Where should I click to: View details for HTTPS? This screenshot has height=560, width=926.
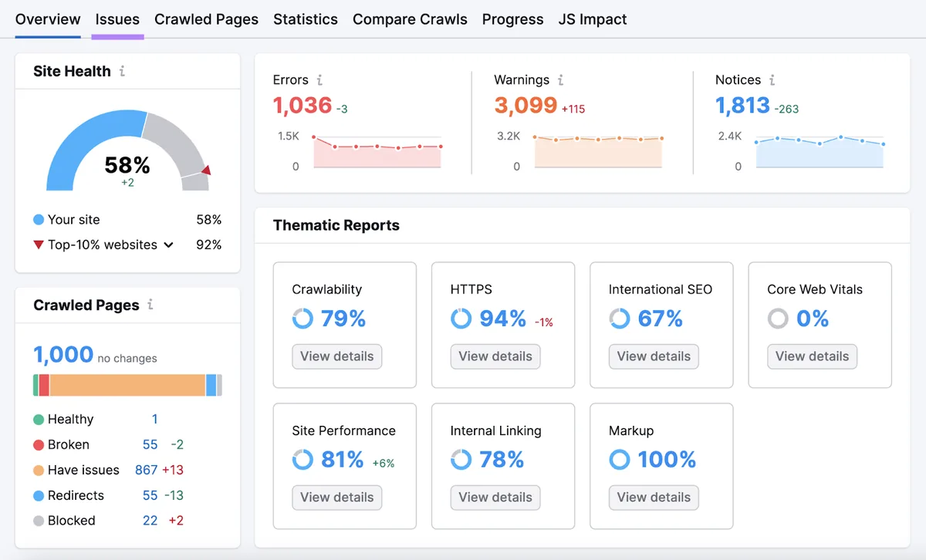point(495,356)
